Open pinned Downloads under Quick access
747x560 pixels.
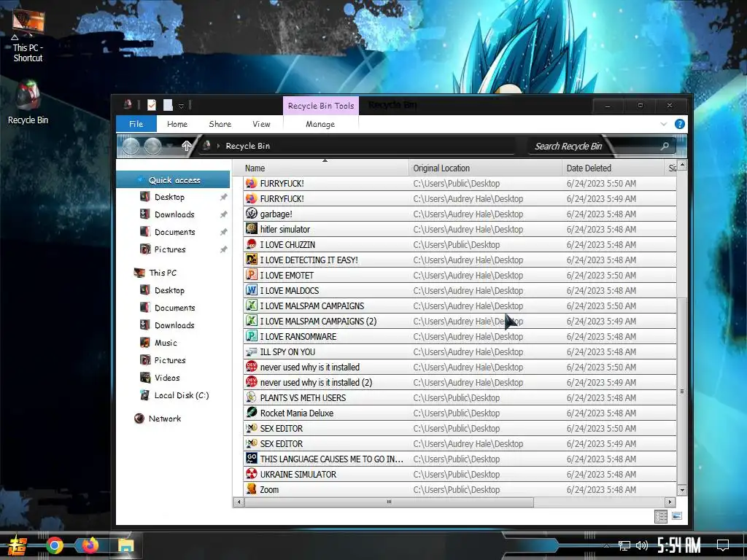174,214
